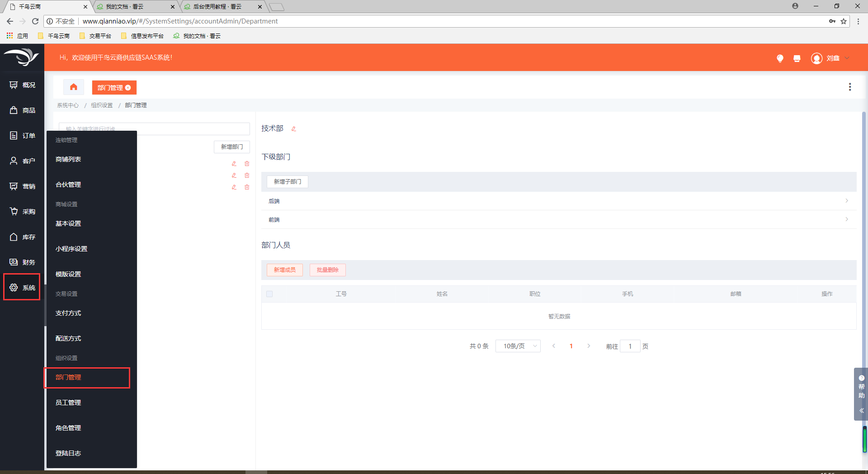Bookmark this page with the star icon

(x=844, y=21)
